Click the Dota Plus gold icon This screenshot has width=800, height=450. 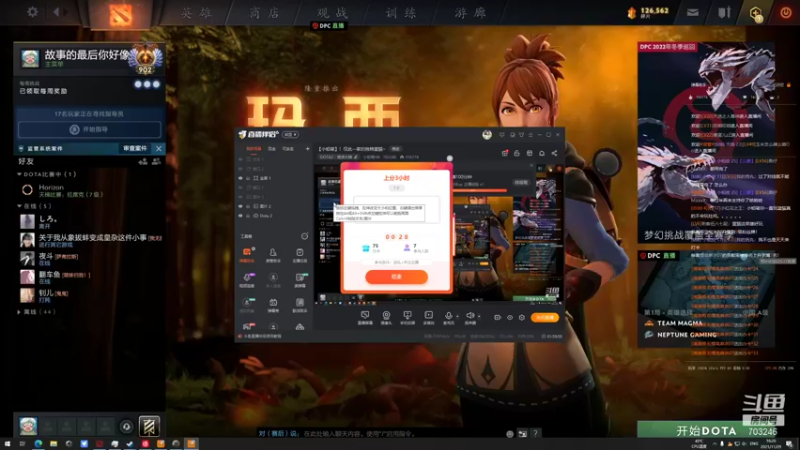pyautogui.click(x=756, y=13)
